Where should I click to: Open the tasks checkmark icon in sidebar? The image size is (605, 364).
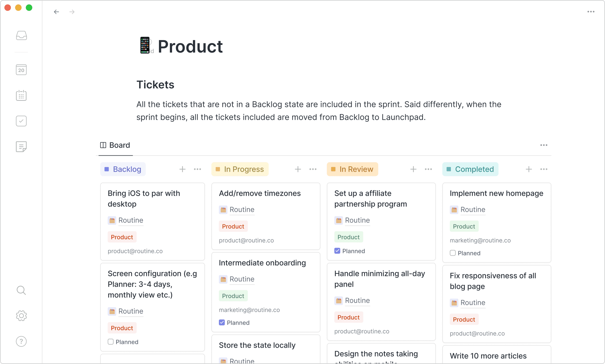coord(21,121)
